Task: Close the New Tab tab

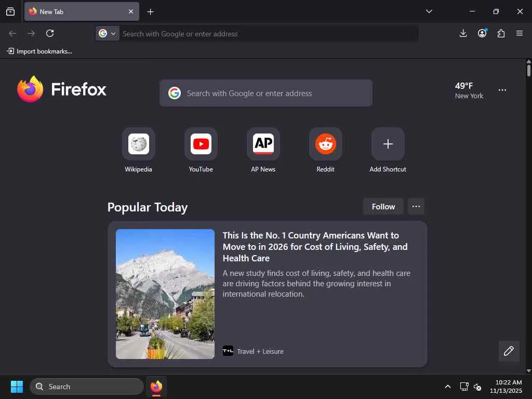Action: (x=131, y=11)
